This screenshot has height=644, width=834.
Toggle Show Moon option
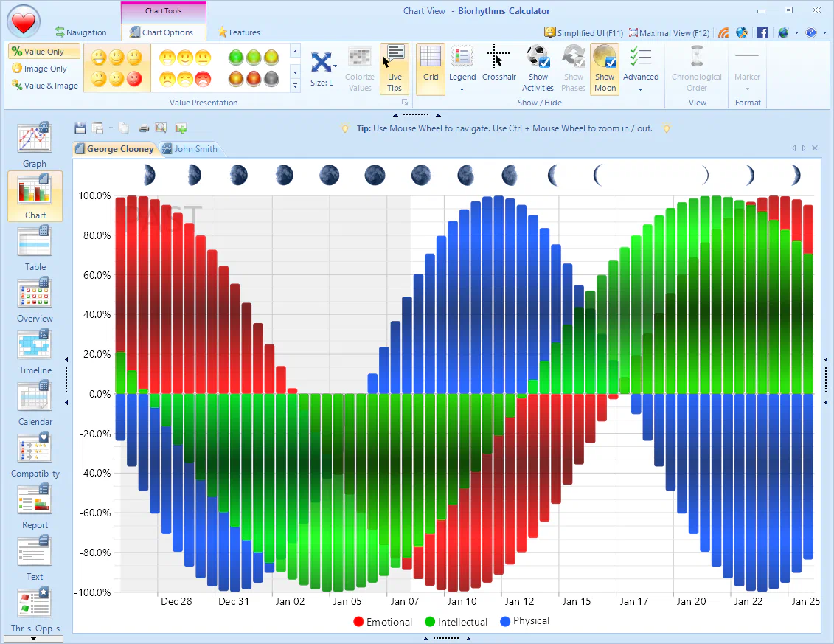(605, 69)
